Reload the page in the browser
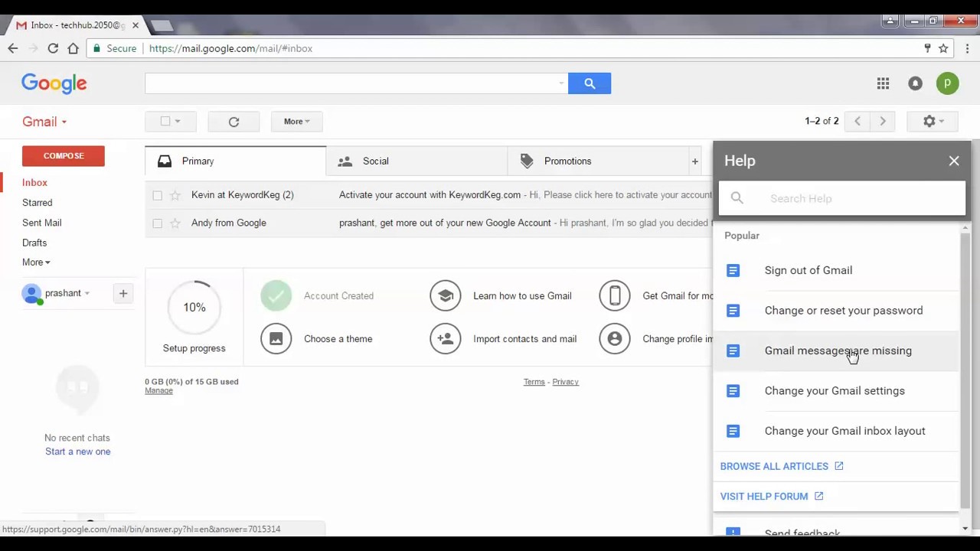This screenshot has width=980, height=551. [53, 48]
